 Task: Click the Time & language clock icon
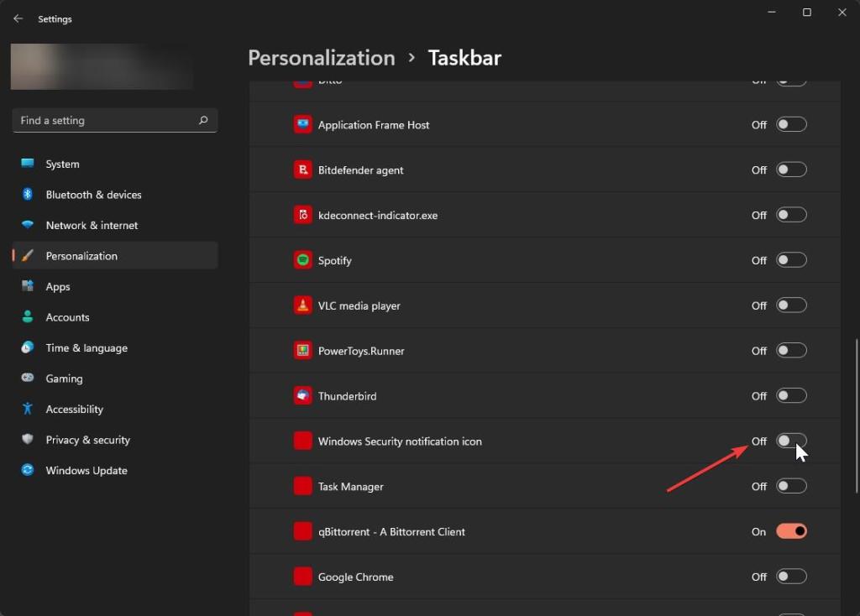(28, 347)
